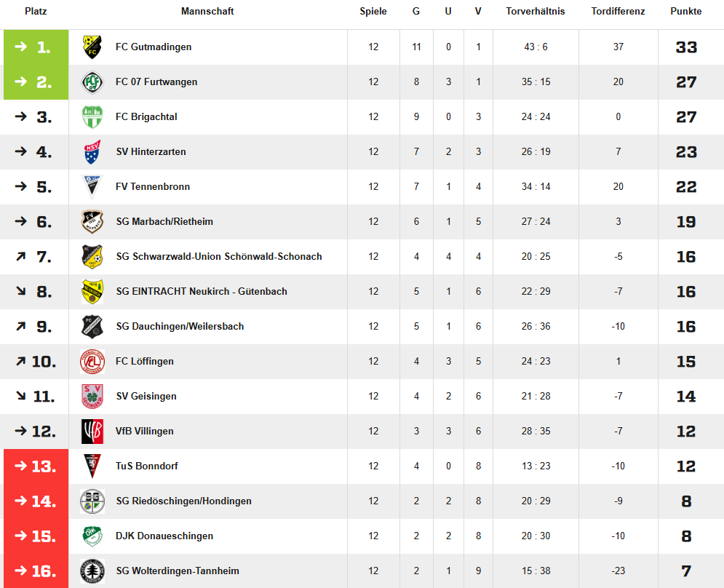The height and width of the screenshot is (588, 724).
Task: Click the FC Brigachtal green crest
Action: click(x=92, y=117)
